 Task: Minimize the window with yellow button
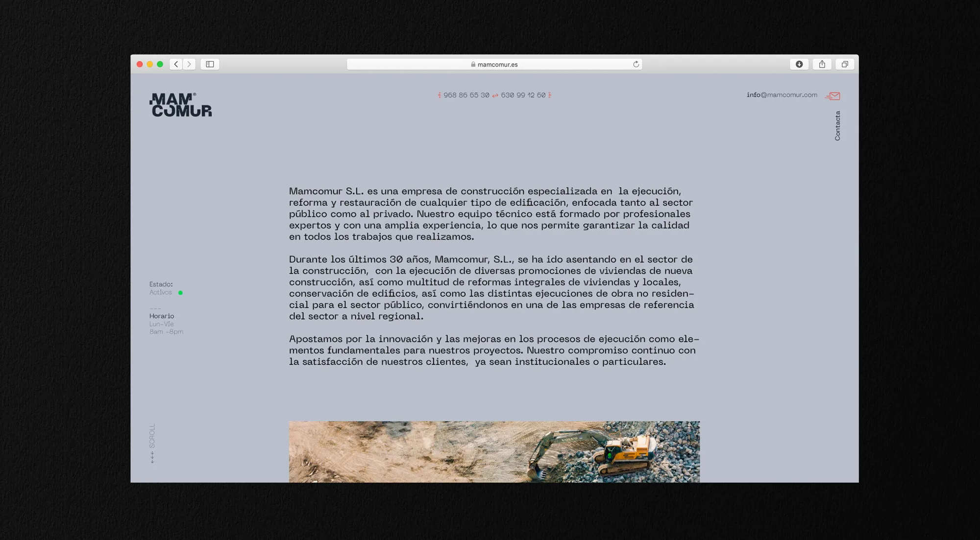[x=150, y=64]
